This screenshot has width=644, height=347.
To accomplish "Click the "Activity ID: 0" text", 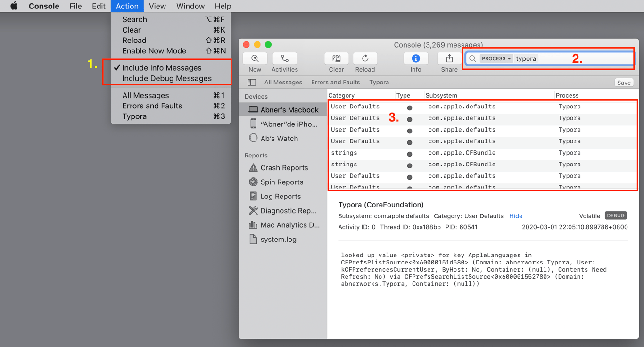I will tap(357, 227).
